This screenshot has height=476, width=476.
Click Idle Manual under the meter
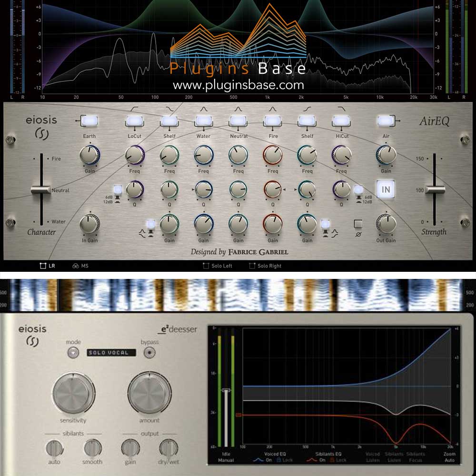tap(226, 457)
